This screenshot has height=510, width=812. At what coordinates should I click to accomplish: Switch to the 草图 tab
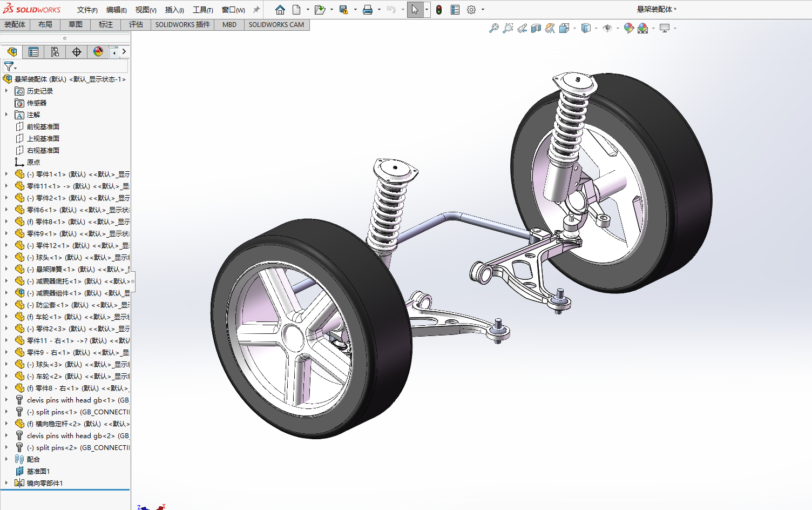(x=76, y=24)
